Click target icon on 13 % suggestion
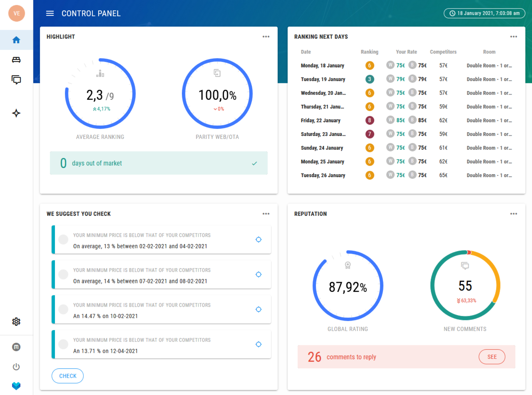Viewport: 532px width, 395px height. tap(259, 239)
